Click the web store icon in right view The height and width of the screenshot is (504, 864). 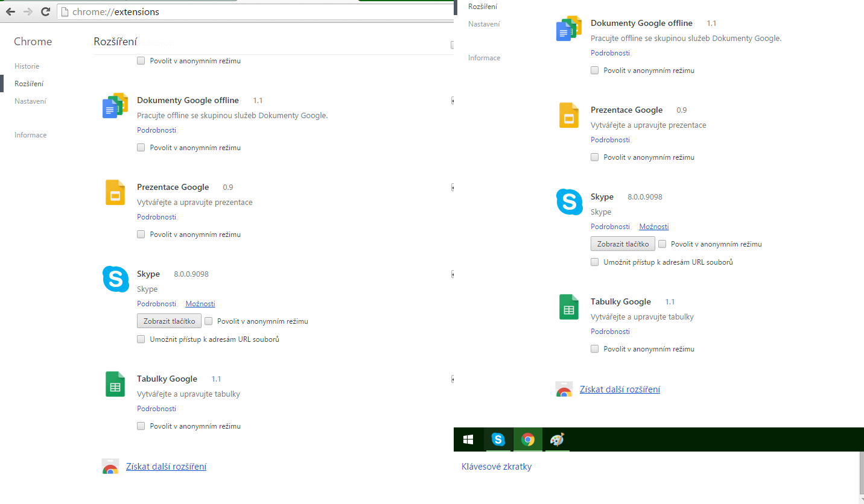point(564,389)
